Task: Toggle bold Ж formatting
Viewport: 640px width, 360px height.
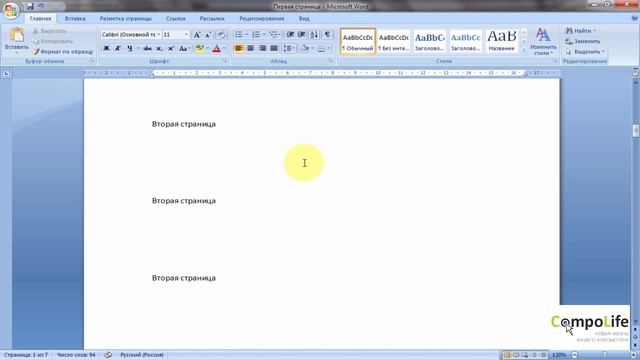Action: pos(106,49)
